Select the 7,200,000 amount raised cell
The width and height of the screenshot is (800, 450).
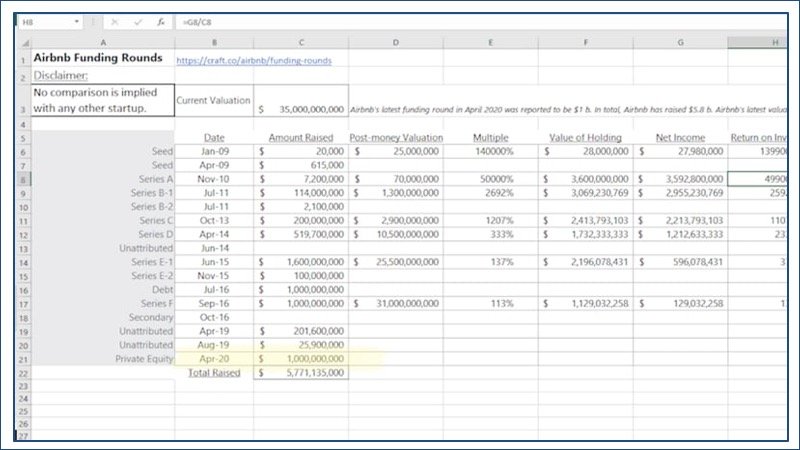coord(301,179)
